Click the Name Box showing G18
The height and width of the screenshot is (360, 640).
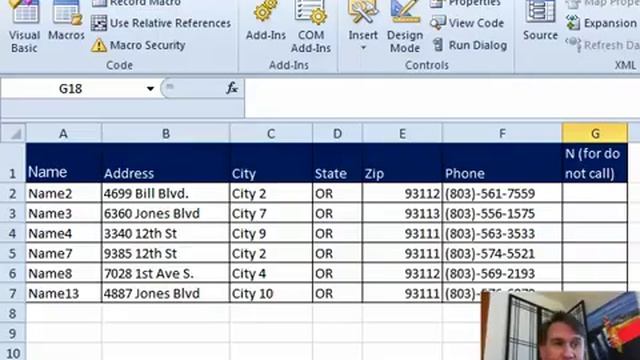[71, 89]
